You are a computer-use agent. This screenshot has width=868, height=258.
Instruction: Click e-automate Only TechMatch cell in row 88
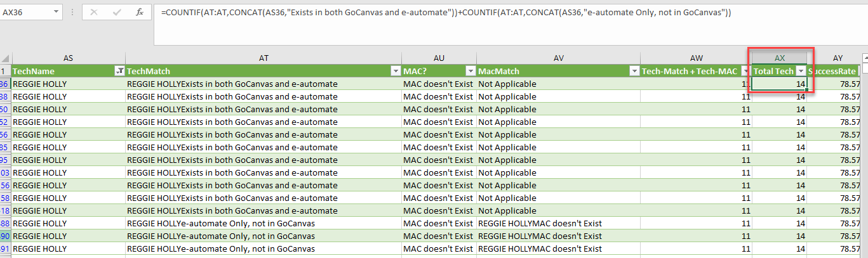pos(264,223)
